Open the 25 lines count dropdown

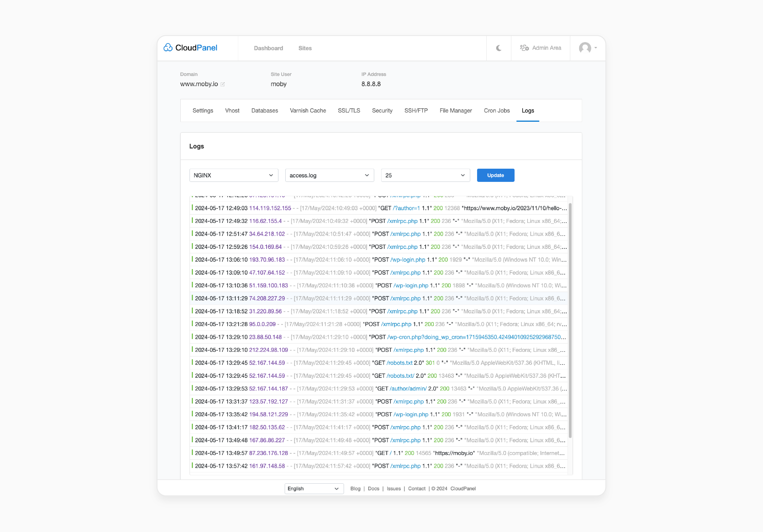point(425,175)
